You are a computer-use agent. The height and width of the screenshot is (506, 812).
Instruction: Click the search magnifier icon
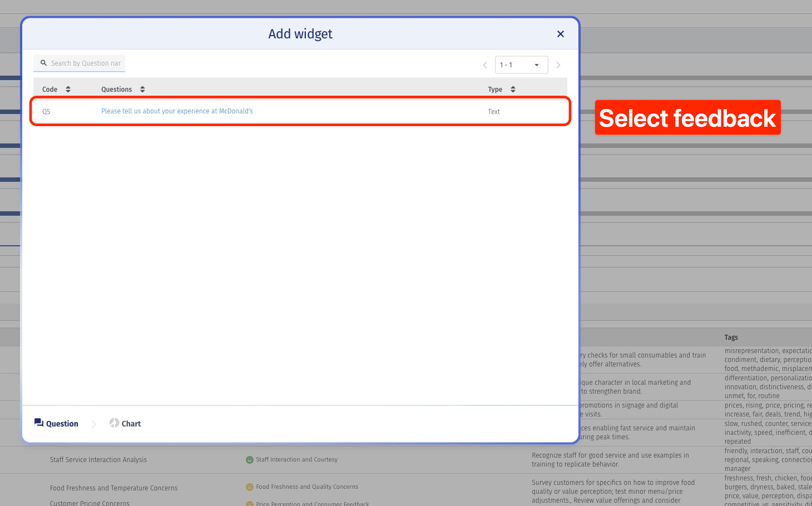43,63
